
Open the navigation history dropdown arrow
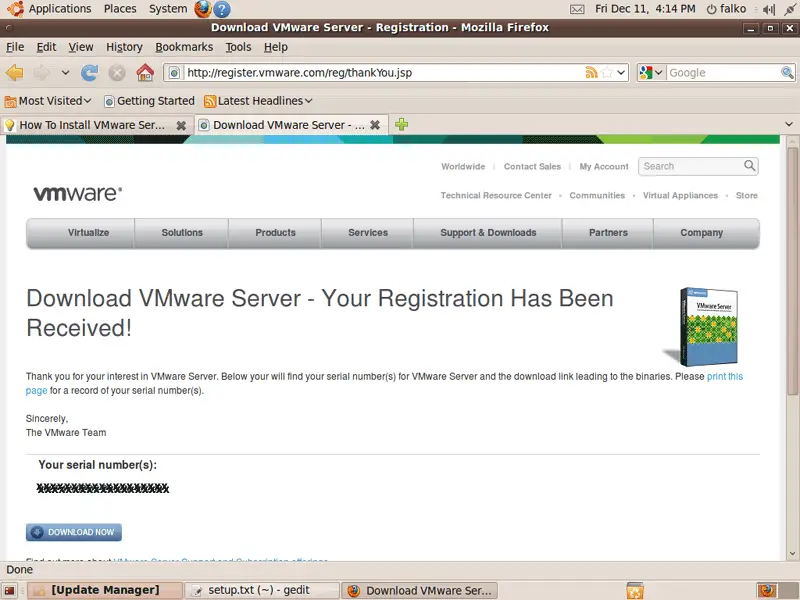[x=65, y=73]
